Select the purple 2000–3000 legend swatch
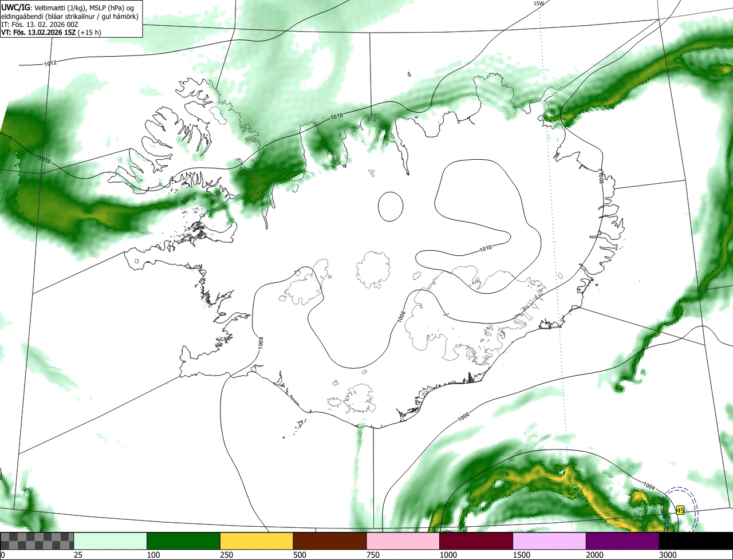This screenshot has width=733, height=560. tap(622, 541)
